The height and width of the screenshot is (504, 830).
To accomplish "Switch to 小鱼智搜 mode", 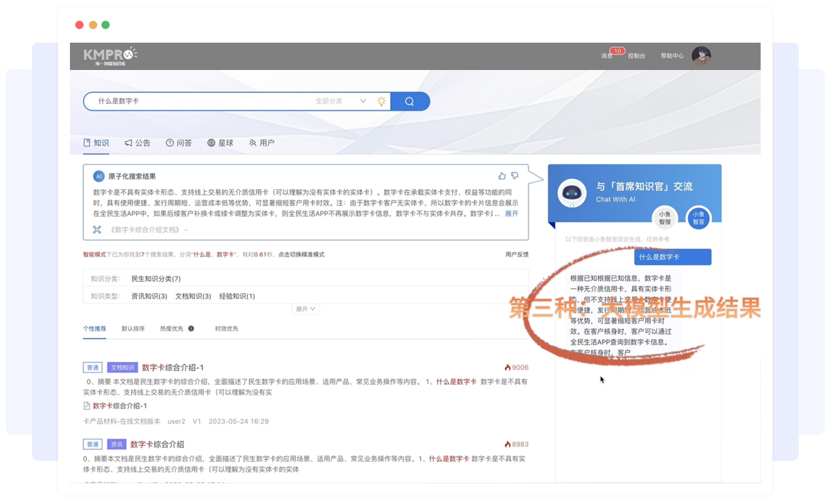I will (x=665, y=219).
